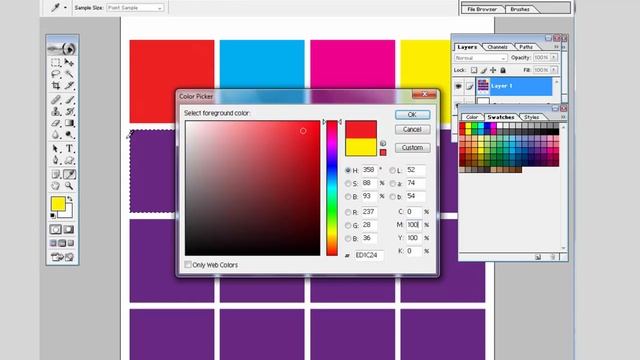This screenshot has height=360, width=640.
Task: Hide Layer 1 with the eye icon
Action: (x=458, y=86)
